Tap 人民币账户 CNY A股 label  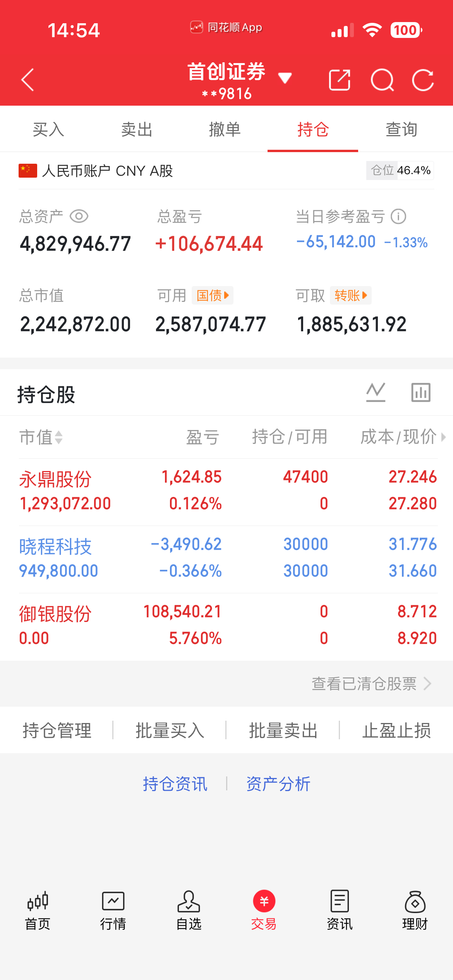tap(107, 171)
